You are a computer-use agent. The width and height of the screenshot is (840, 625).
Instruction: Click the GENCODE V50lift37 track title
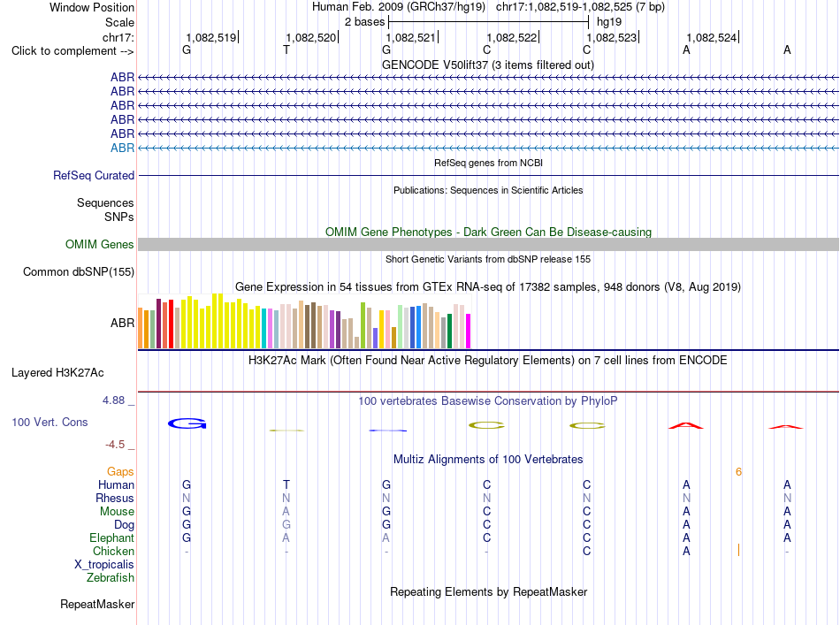488,65
